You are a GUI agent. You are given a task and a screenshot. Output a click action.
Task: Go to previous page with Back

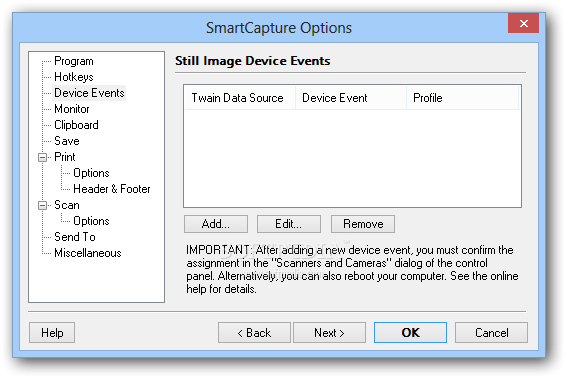click(254, 333)
